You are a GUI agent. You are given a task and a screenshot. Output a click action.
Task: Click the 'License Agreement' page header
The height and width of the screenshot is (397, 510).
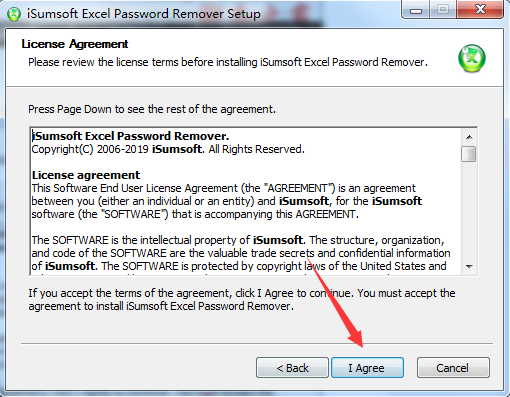pyautogui.click(x=75, y=44)
